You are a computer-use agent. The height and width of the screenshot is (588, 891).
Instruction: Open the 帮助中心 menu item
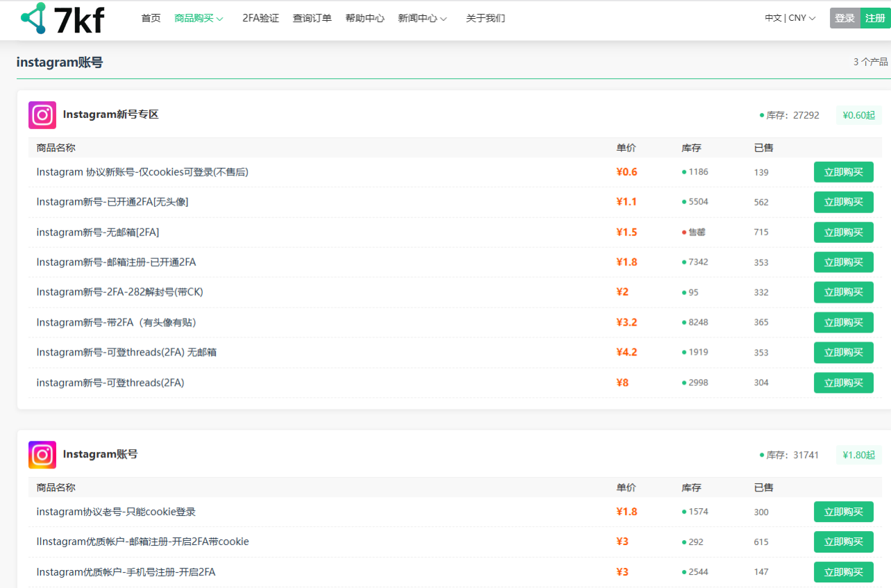(365, 19)
